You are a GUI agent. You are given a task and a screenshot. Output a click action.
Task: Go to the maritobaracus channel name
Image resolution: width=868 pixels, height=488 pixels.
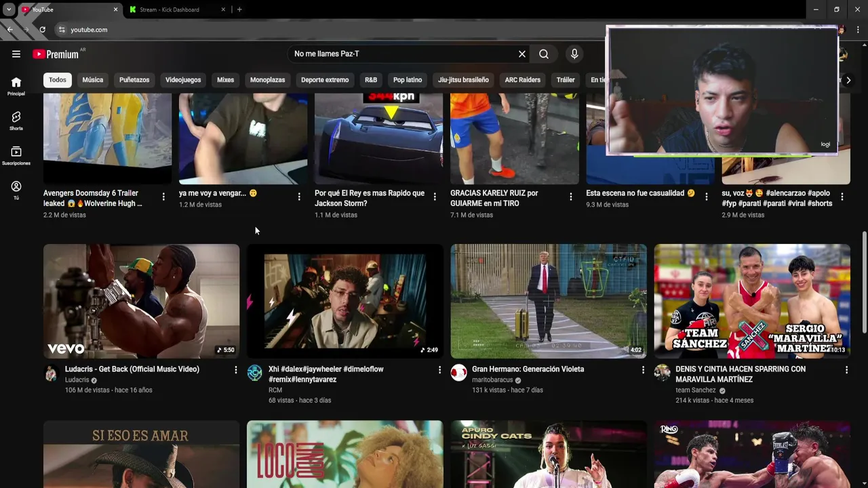492,380
